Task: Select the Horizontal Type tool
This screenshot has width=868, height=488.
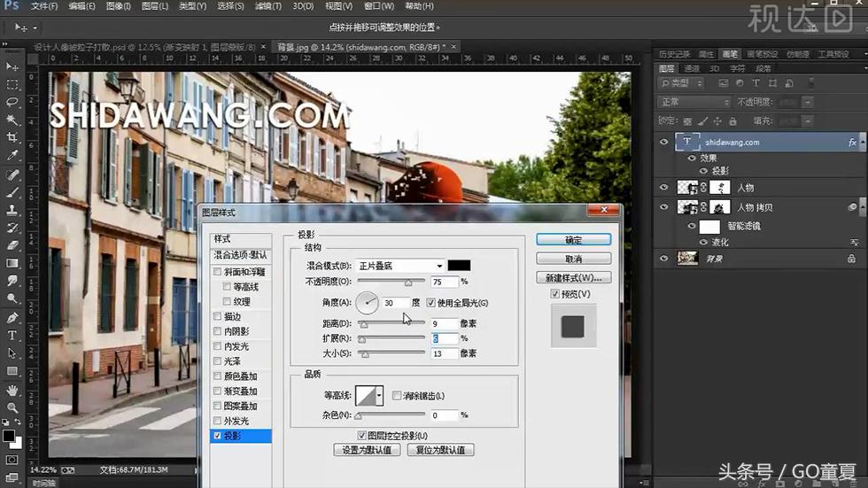Action: [x=12, y=336]
